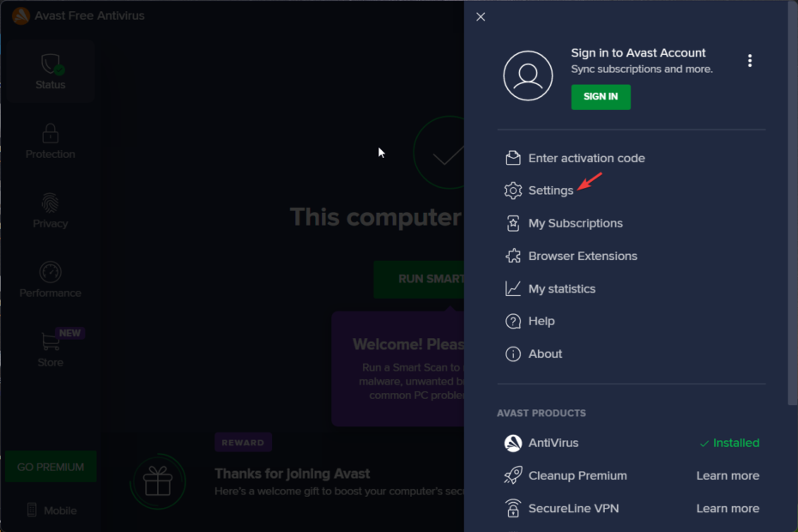Select the Privacy fingerprint icon
798x532 pixels.
(51, 203)
